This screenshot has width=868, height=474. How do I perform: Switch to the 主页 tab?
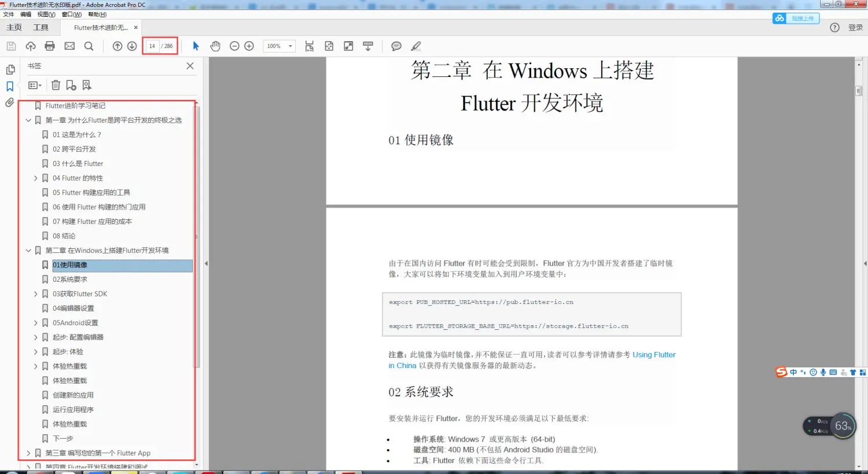[14, 27]
